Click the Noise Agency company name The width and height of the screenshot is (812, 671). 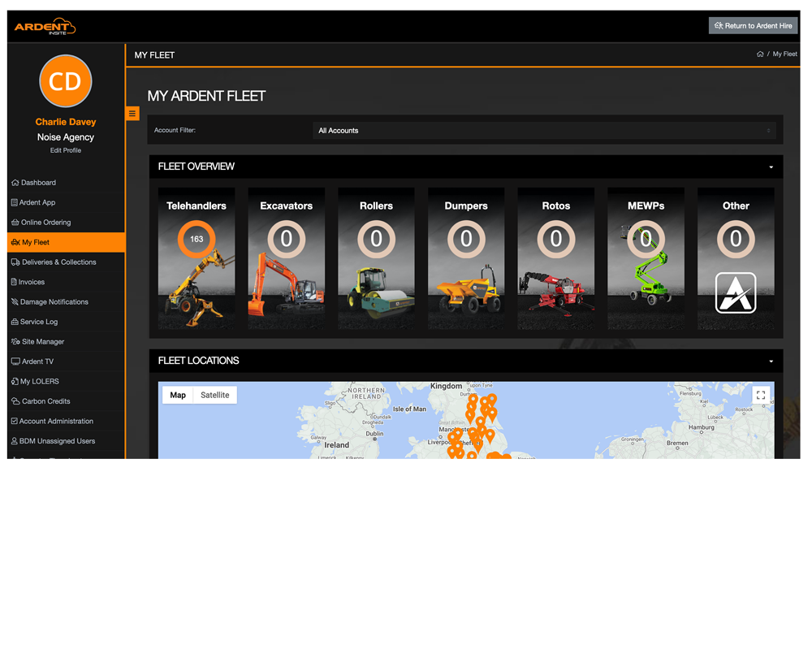click(x=66, y=137)
